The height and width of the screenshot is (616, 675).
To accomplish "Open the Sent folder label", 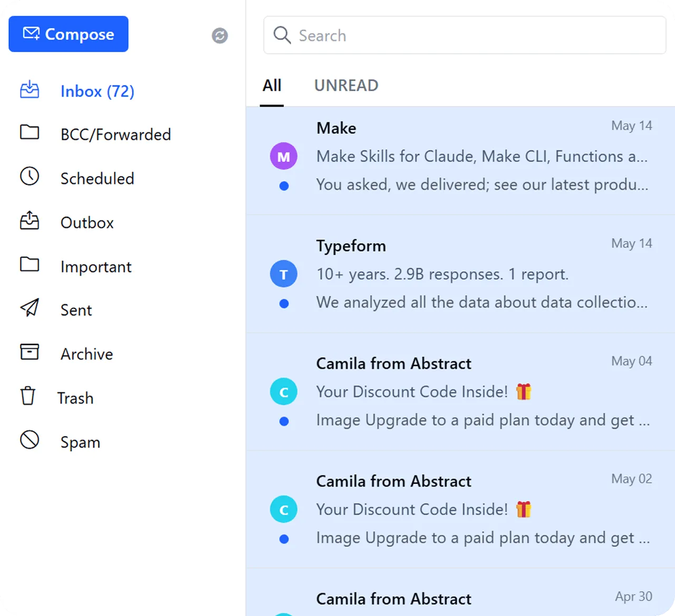I will (76, 310).
